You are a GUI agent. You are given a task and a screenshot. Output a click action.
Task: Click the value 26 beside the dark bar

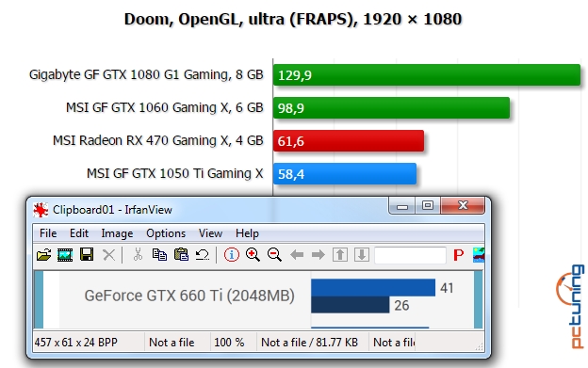pyautogui.click(x=401, y=306)
